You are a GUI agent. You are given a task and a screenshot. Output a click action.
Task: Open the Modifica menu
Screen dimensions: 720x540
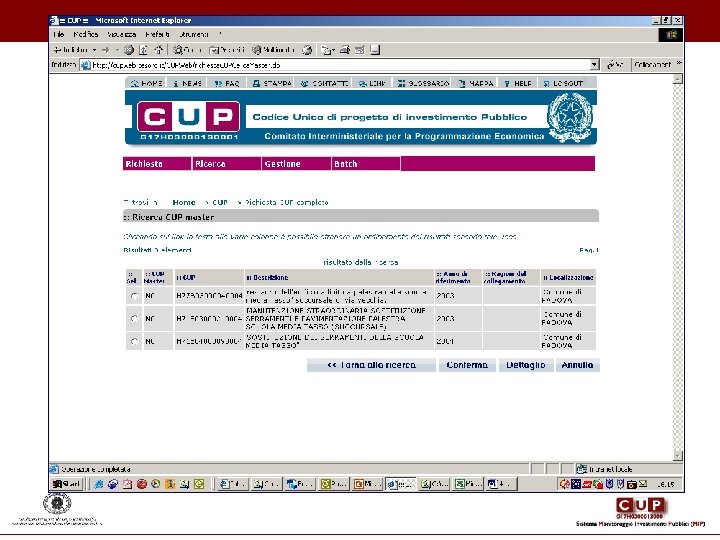(x=85, y=34)
